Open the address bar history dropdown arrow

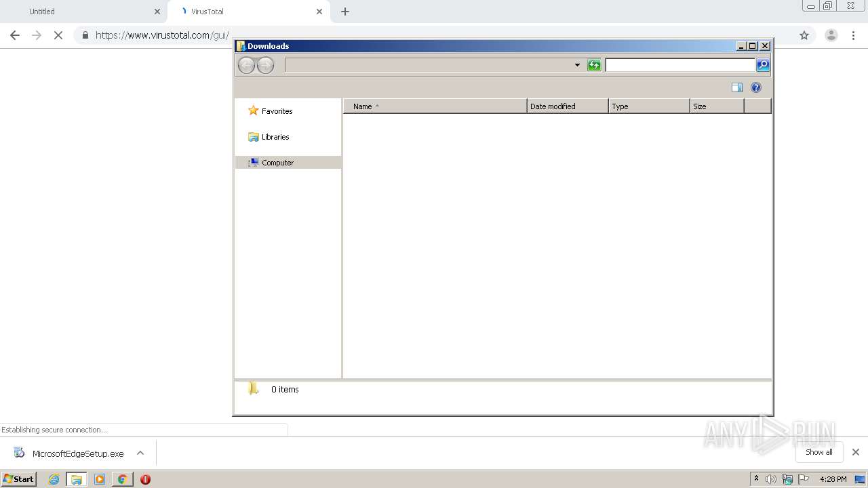577,65
